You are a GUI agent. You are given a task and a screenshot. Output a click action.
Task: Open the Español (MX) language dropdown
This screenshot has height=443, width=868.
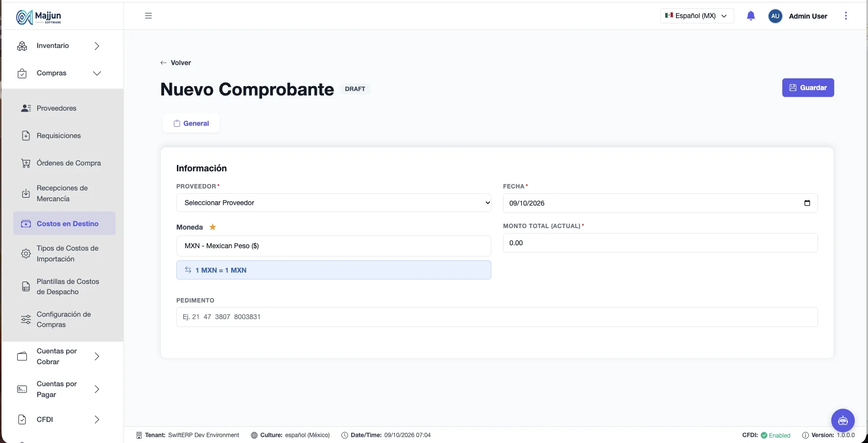(697, 16)
